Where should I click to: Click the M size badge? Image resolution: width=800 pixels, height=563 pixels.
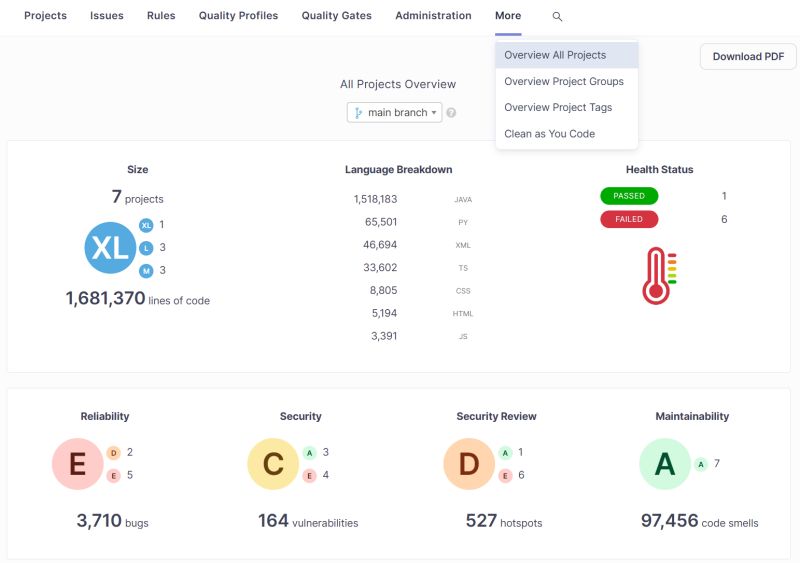tap(146, 271)
